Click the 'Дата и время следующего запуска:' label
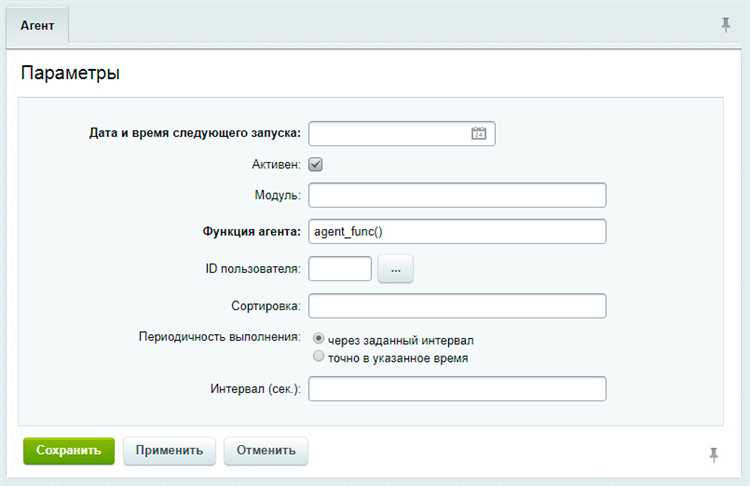 tap(195, 133)
